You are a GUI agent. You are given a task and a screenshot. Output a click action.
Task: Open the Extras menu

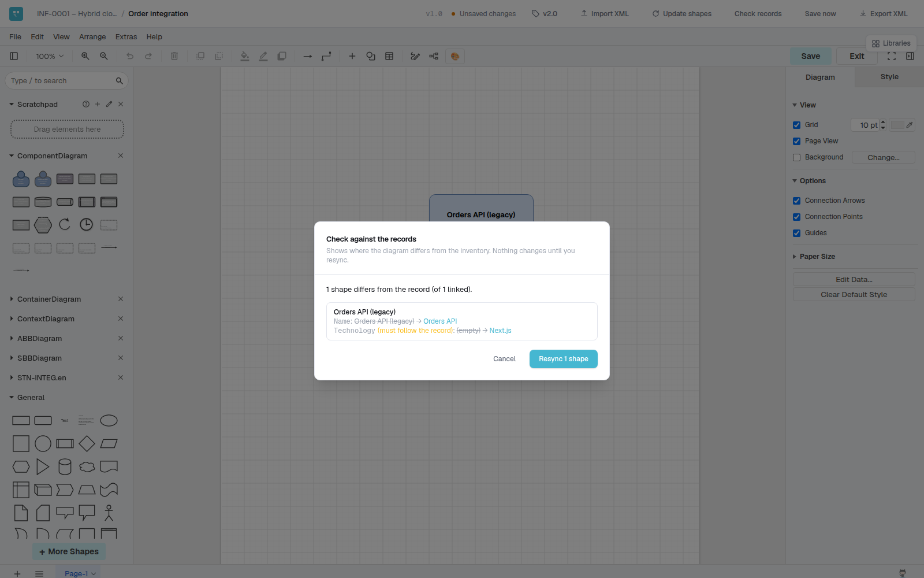tap(126, 36)
